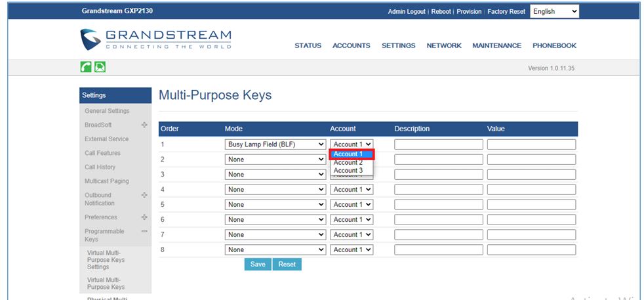Open Virtual Multi-Purpose Keys Settings

coord(106,260)
